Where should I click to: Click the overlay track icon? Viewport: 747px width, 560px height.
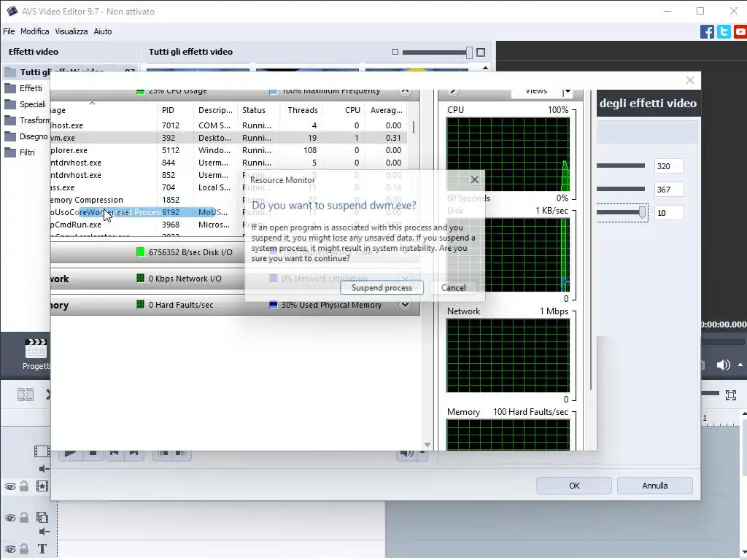42,517
